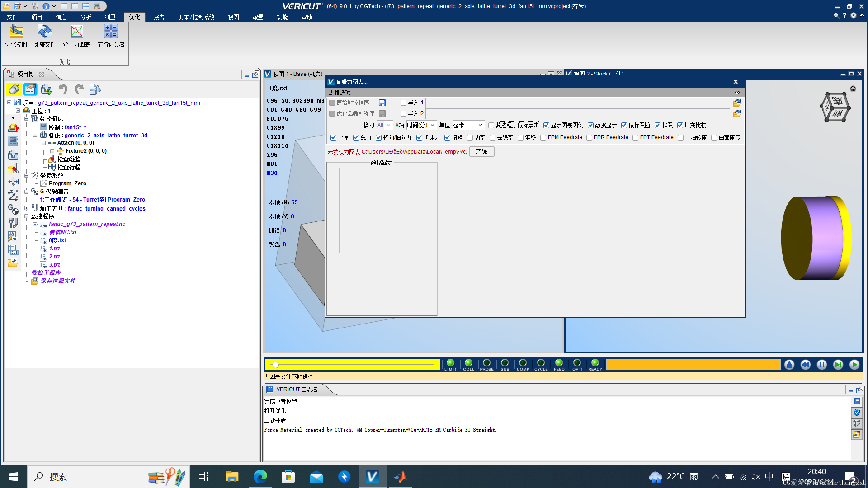Click the view orientation cube in Stock view
Image resolution: width=868 pixels, height=488 pixels.
click(835, 107)
